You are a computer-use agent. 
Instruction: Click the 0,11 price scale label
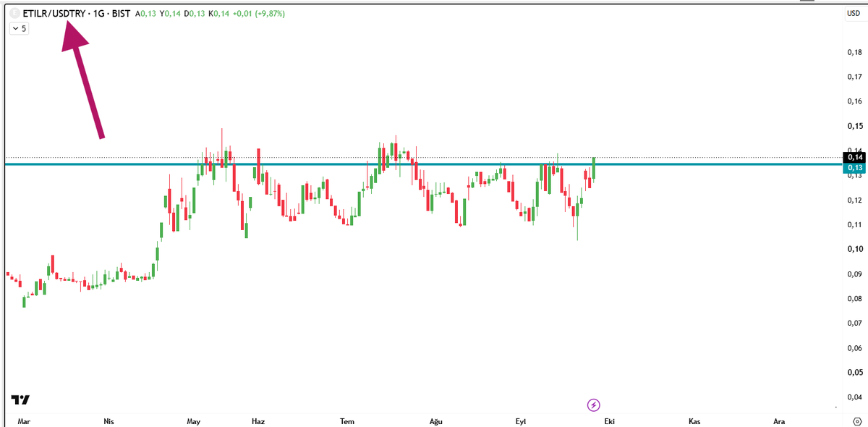pos(854,224)
